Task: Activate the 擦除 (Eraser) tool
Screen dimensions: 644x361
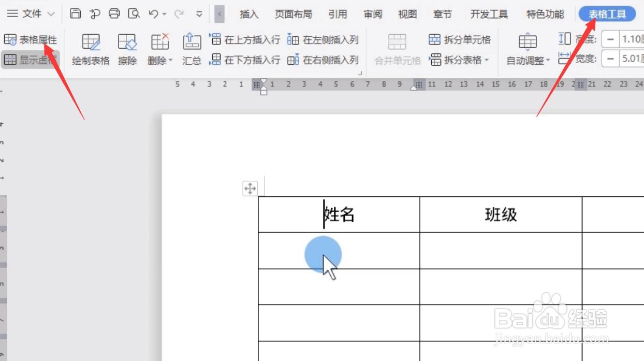Action: (x=127, y=49)
